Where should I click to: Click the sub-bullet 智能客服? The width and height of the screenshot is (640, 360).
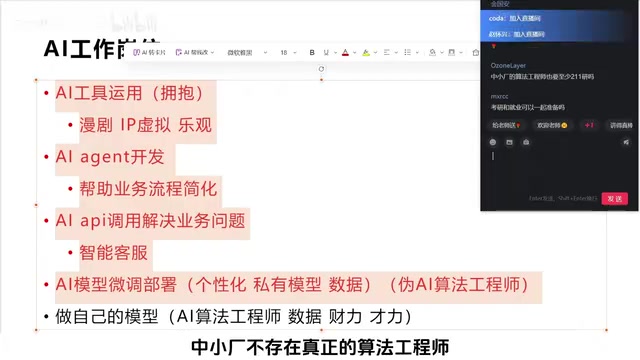(113, 252)
